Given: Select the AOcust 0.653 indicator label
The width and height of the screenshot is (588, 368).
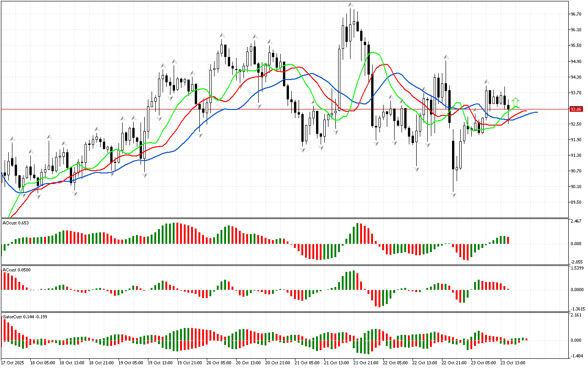Looking at the screenshot, I should click(16, 223).
